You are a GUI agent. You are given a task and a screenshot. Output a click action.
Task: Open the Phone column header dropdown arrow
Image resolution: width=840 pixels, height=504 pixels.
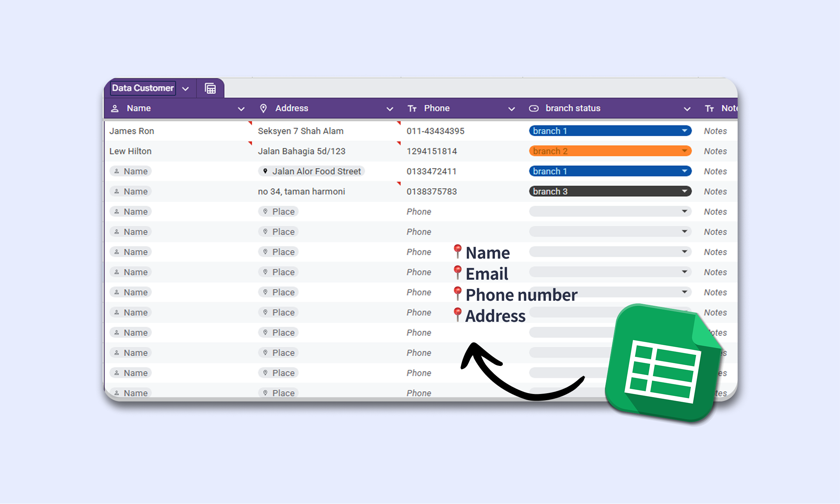(511, 109)
